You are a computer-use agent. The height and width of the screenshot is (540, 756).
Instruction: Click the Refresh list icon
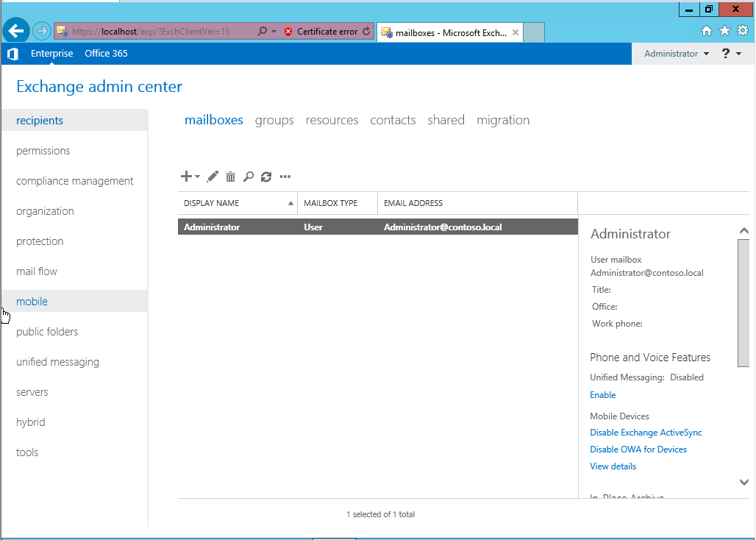[266, 177]
